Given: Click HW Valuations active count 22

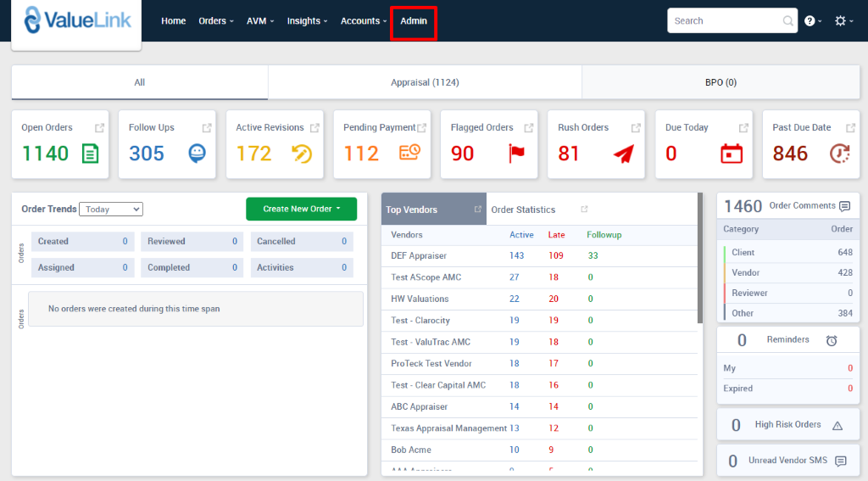Looking at the screenshot, I should (x=515, y=299).
